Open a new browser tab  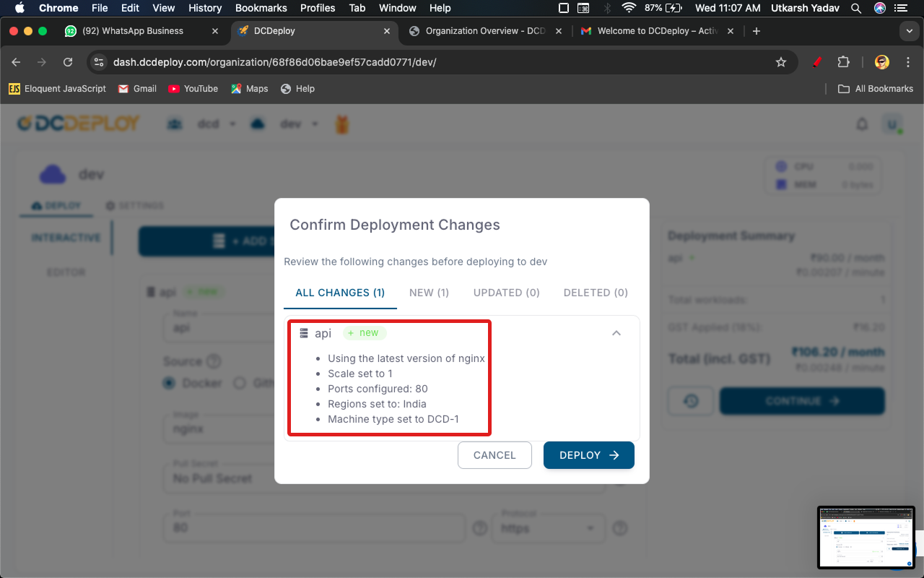tap(757, 31)
